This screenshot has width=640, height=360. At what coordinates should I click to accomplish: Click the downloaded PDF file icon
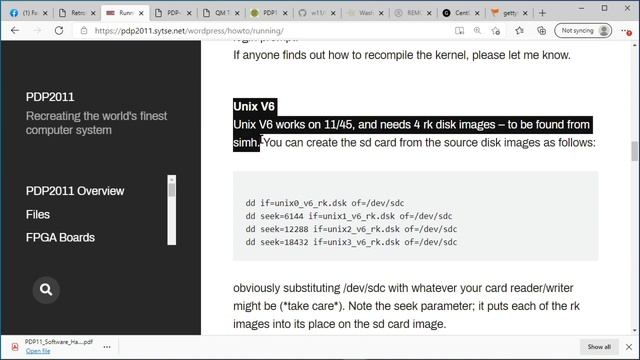coord(15,347)
